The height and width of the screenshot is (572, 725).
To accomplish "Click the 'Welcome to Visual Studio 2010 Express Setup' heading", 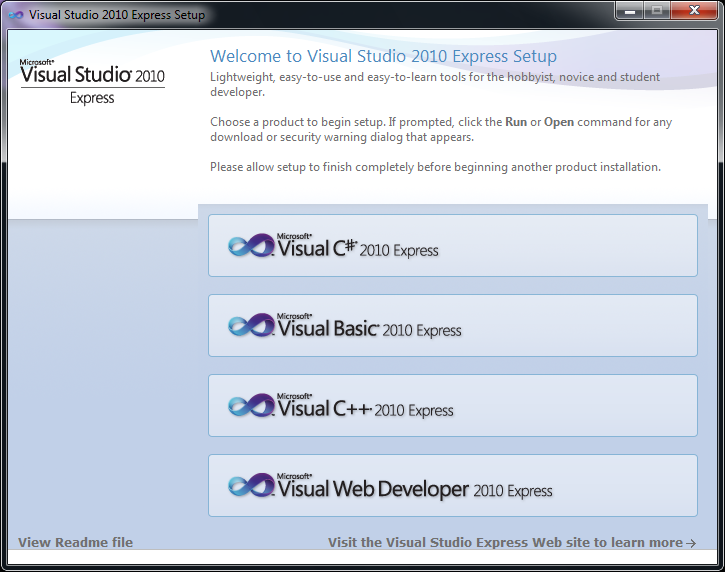I will tap(383, 56).
